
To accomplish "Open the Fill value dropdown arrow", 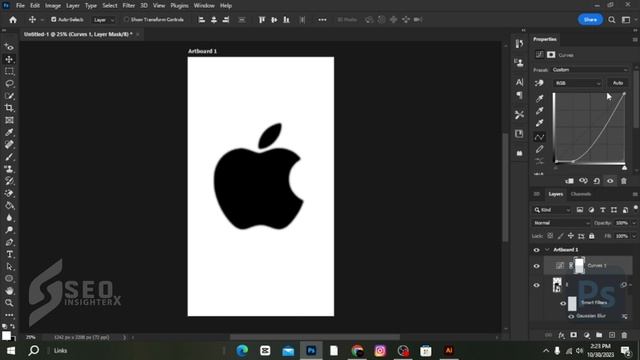I will 634,236.
